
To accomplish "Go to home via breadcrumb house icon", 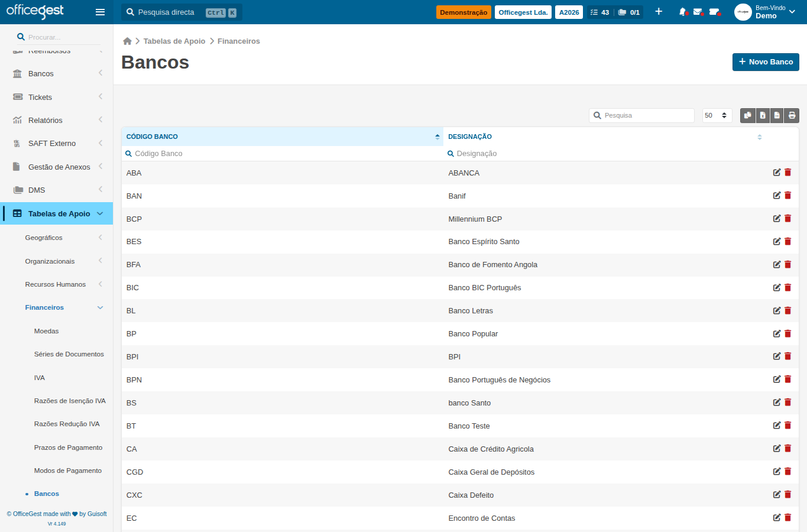I will 127,41.
